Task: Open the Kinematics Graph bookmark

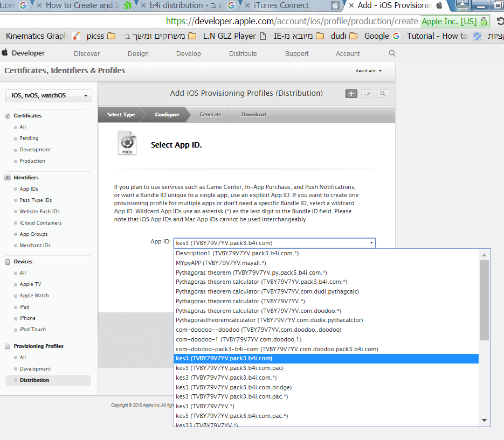Action: tap(43, 36)
